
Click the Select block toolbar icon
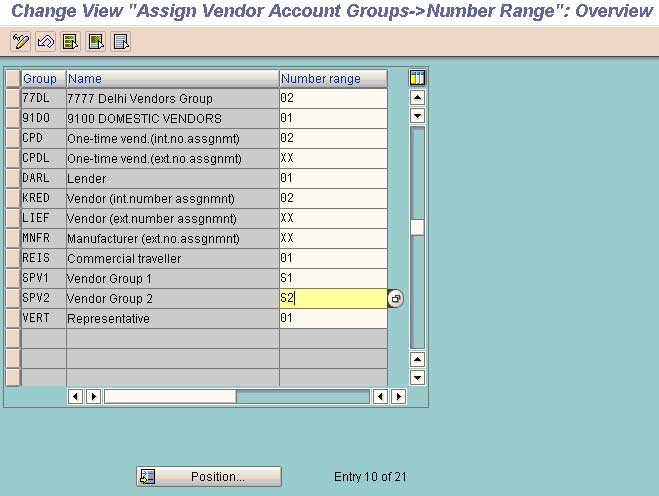96,42
